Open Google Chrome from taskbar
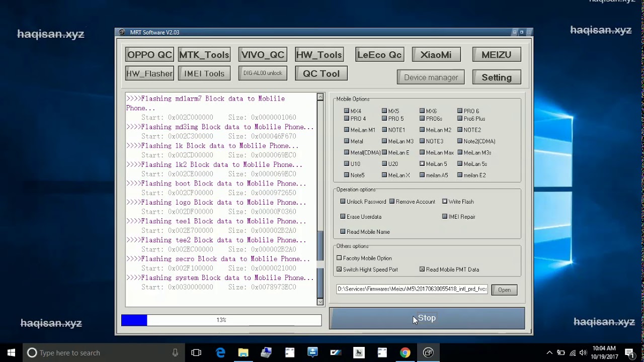Image resolution: width=644 pixels, height=362 pixels. click(x=405, y=352)
